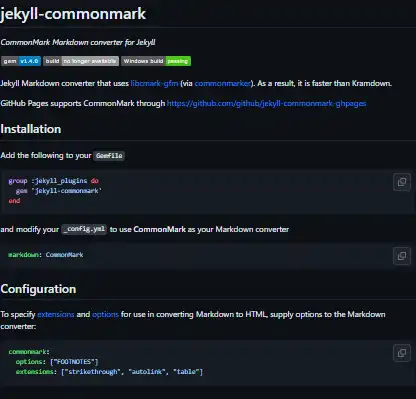Viewport: 416px width, 399px height.
Task: Click the gem v1.4.0 badge
Action: pyautogui.click(x=21, y=61)
